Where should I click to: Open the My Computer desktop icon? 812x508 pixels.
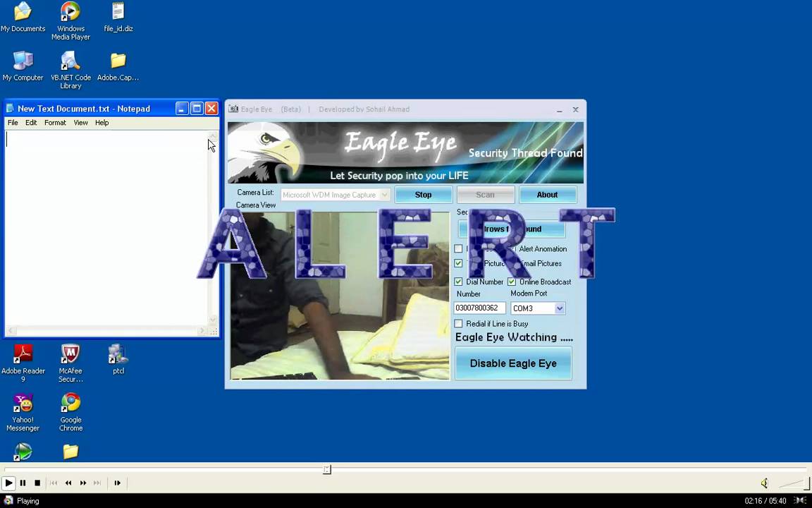(23, 66)
